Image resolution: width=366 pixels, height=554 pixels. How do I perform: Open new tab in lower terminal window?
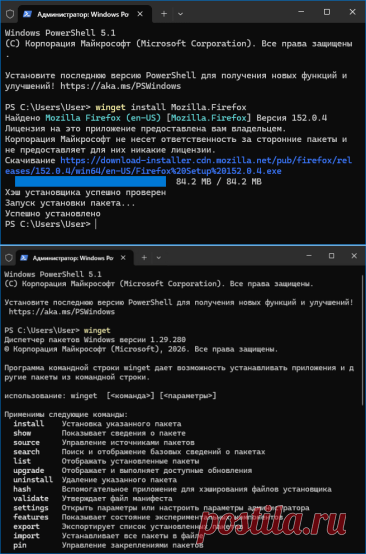point(144,258)
